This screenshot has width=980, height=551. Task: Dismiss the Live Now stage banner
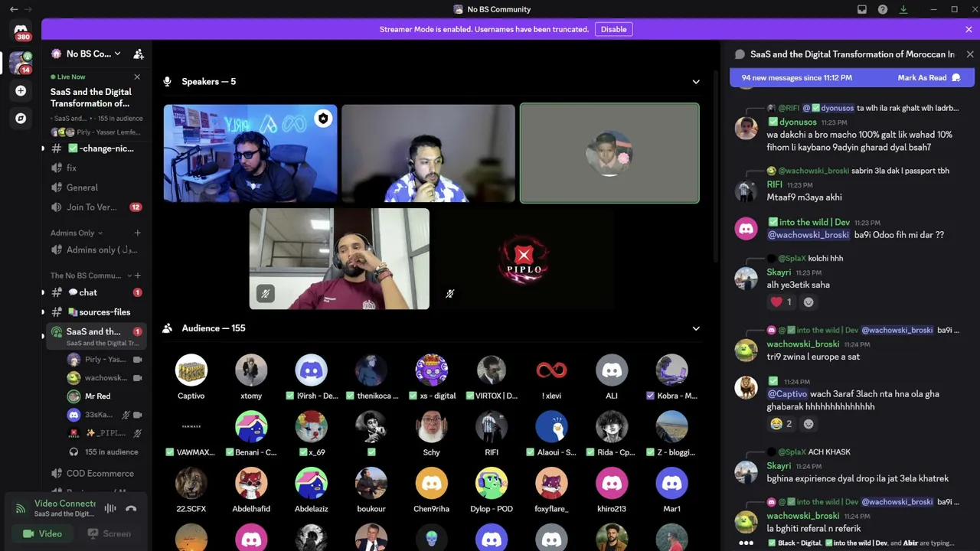pos(137,77)
